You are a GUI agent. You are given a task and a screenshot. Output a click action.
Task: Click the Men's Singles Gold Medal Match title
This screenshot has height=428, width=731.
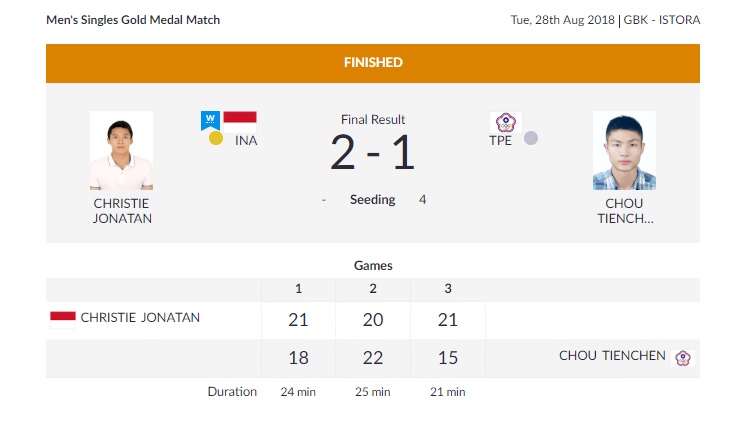[x=133, y=19]
